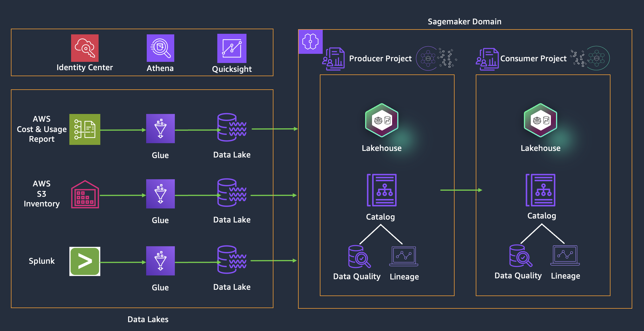Click the Consumer Project Catalog icon
The image size is (644, 331).
coord(540,190)
